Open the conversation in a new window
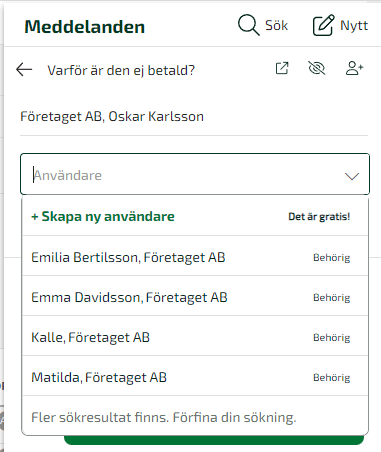 282,68
